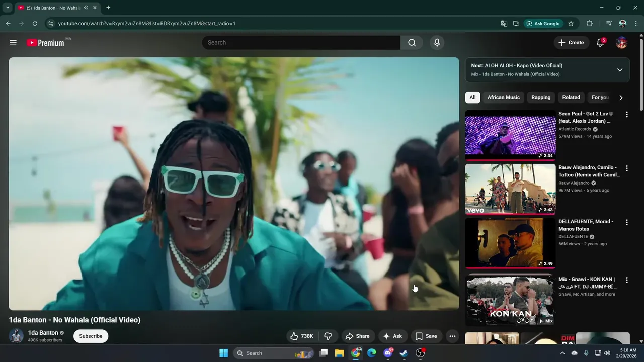Image resolution: width=644 pixels, height=362 pixels.
Task: Toggle like on the video (738K)
Action: [302, 336]
